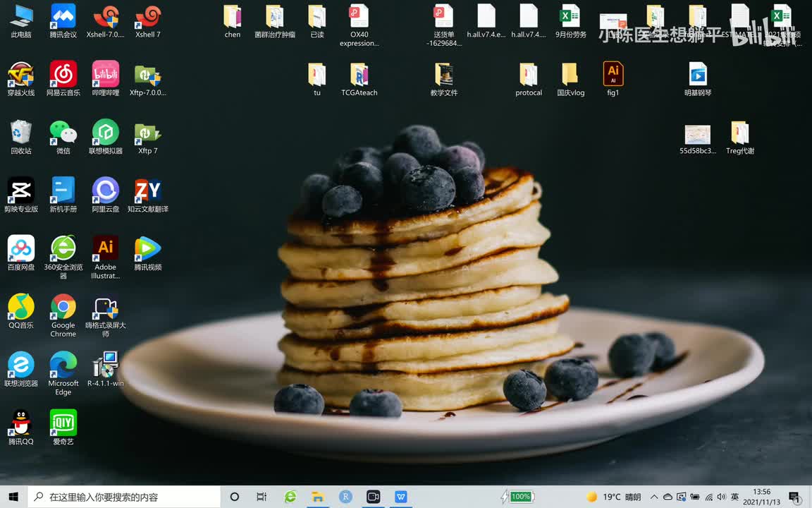Switch to the R app on taskbar
This screenshot has width=812, height=508.
pyautogui.click(x=345, y=497)
